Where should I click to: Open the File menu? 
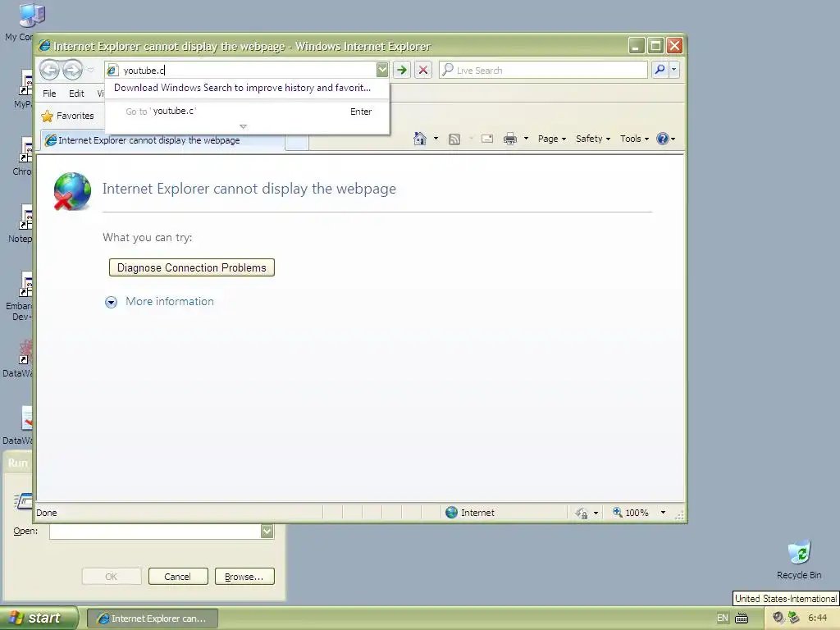(49, 94)
